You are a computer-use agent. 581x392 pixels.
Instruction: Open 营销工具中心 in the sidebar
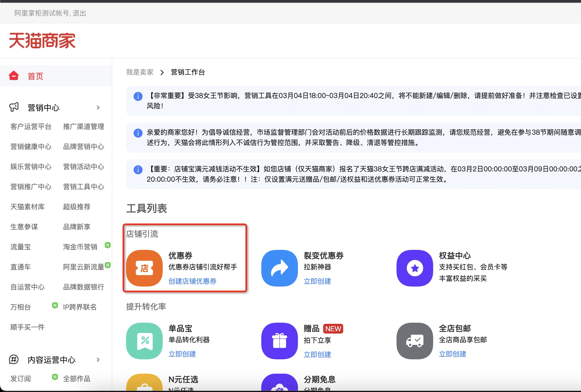[83, 187]
